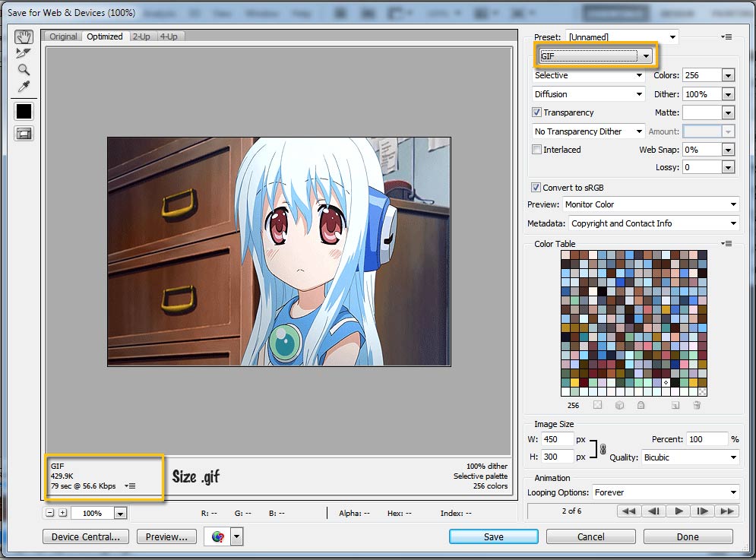This screenshot has width=756, height=560.
Task: Select the Zoom magnifier tool
Action: tap(24, 70)
